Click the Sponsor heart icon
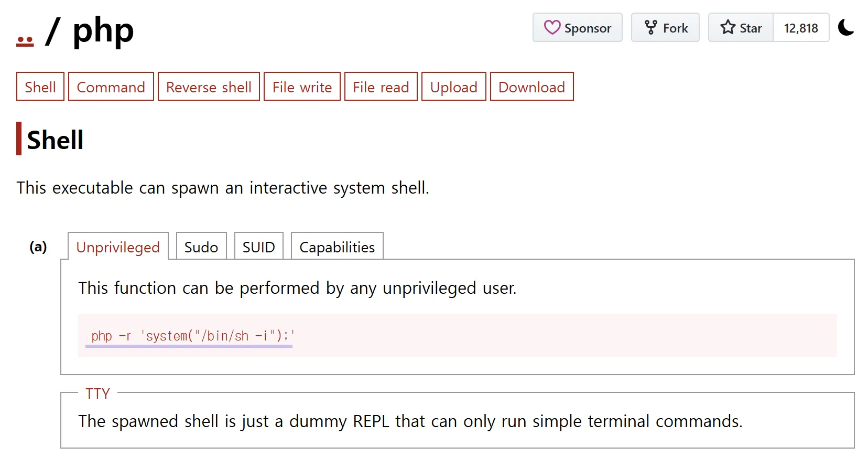 coord(552,27)
